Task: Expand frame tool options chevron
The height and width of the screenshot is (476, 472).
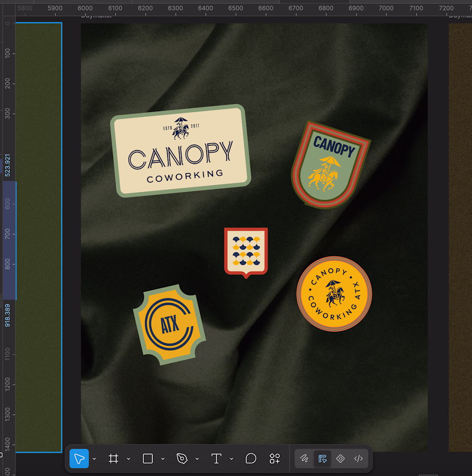Action: tap(129, 459)
